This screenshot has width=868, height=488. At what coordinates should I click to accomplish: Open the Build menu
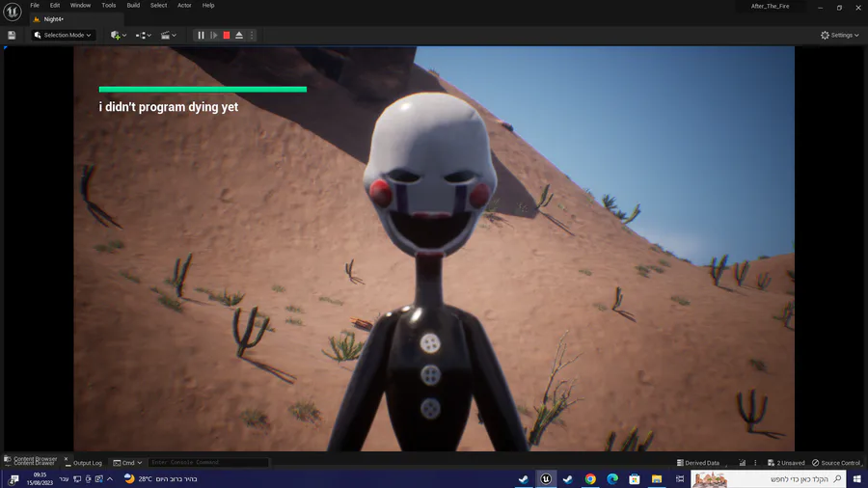click(133, 6)
